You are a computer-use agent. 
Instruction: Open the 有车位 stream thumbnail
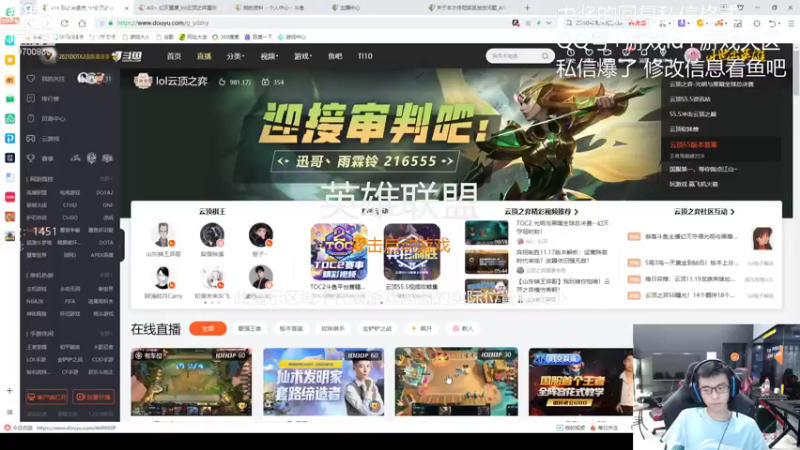(191, 382)
